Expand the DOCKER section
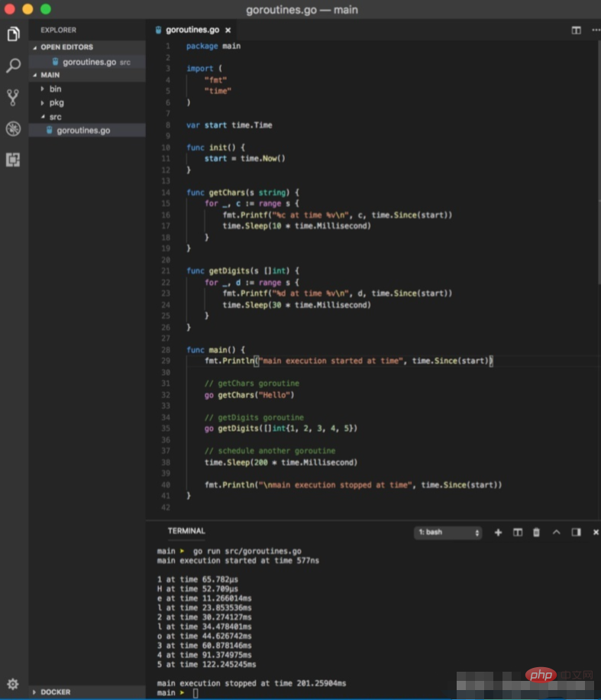 pos(55,692)
